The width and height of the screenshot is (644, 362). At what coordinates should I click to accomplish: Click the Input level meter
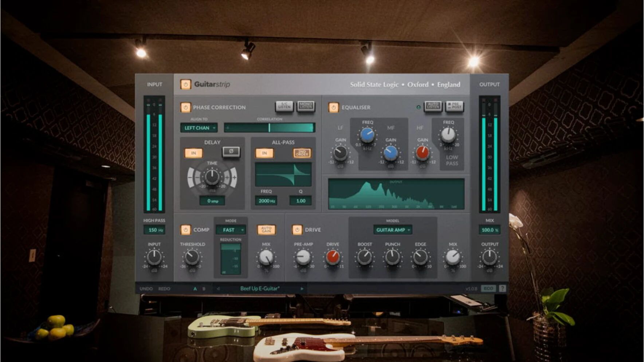(154, 154)
